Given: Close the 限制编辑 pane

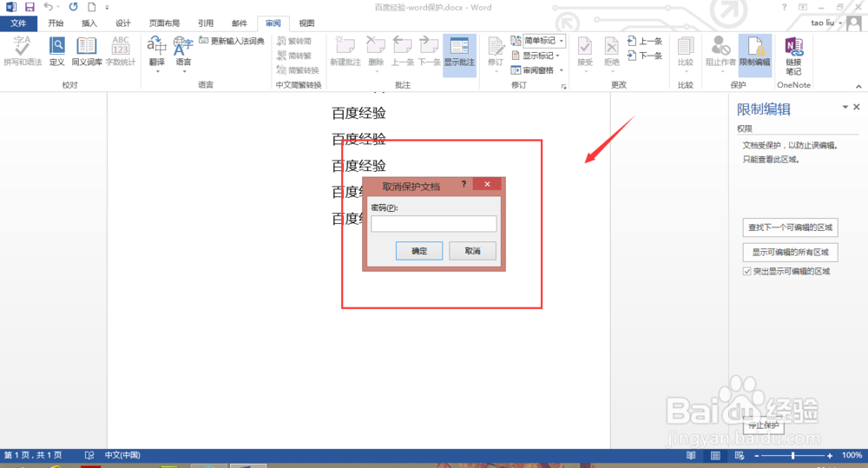Looking at the screenshot, I should pos(857,107).
